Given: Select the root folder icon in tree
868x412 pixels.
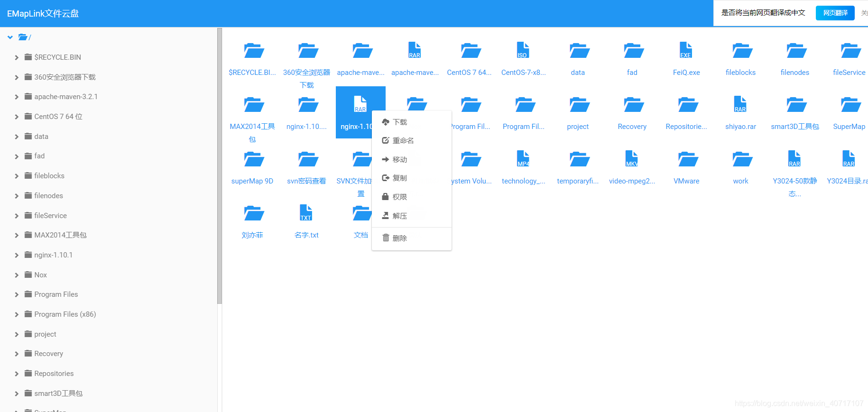Looking at the screenshot, I should click(x=22, y=37).
